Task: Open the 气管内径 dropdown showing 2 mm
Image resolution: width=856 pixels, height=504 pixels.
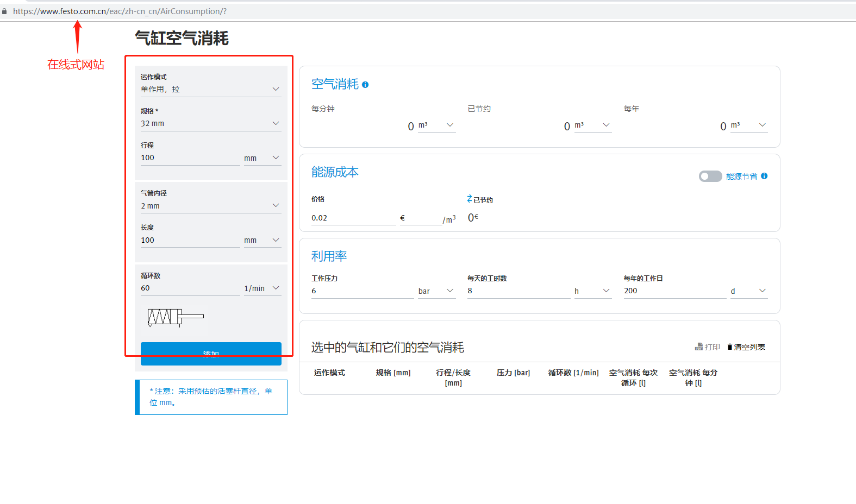Action: click(x=211, y=206)
